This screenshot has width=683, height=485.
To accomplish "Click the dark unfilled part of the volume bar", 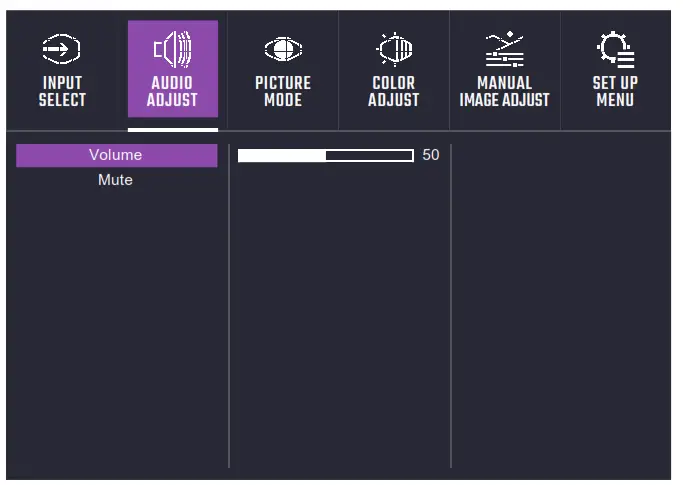I will [369, 156].
